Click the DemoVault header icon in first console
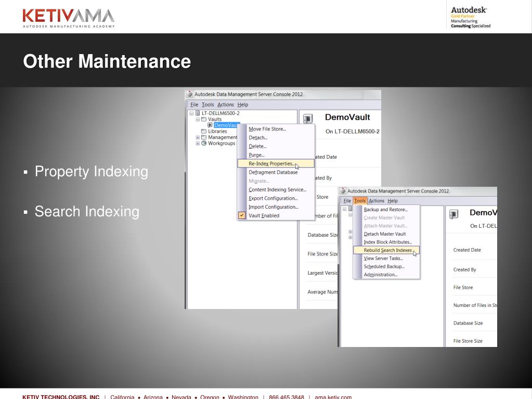 coord(308,119)
